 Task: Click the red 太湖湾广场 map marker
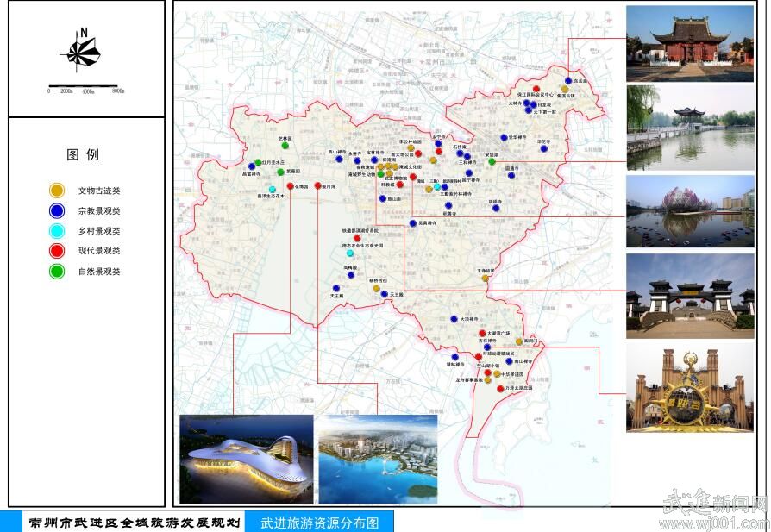click(483, 333)
